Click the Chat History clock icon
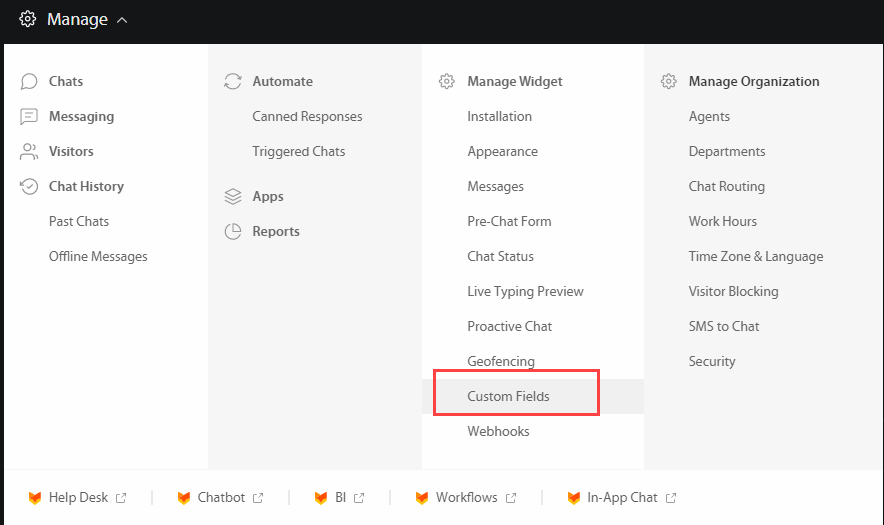The image size is (884, 525). point(29,187)
